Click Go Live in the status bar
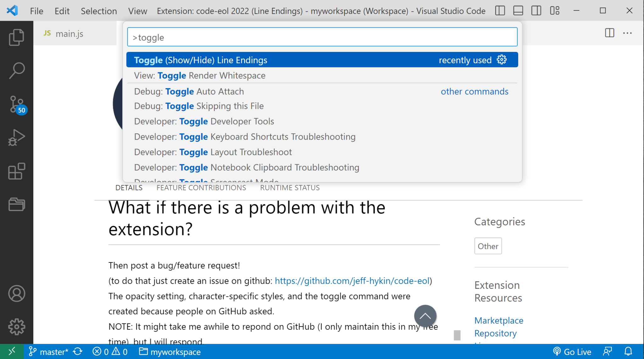644x359 pixels. pos(572,352)
